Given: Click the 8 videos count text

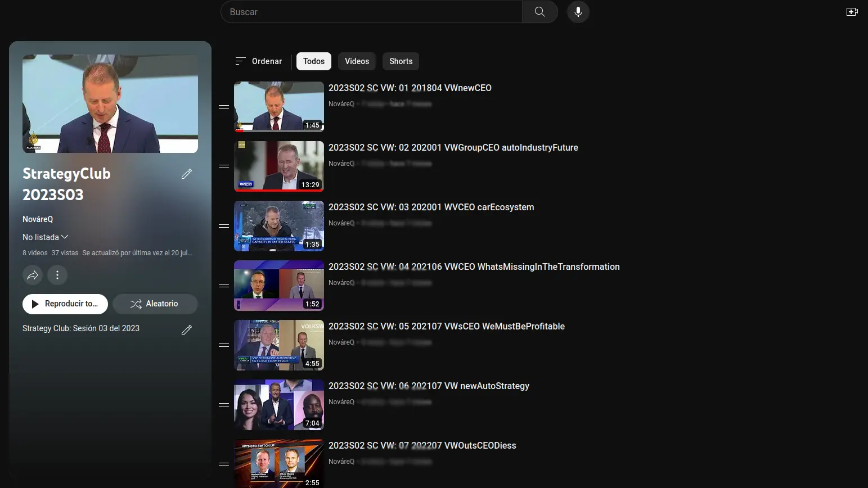Looking at the screenshot, I should (x=35, y=253).
